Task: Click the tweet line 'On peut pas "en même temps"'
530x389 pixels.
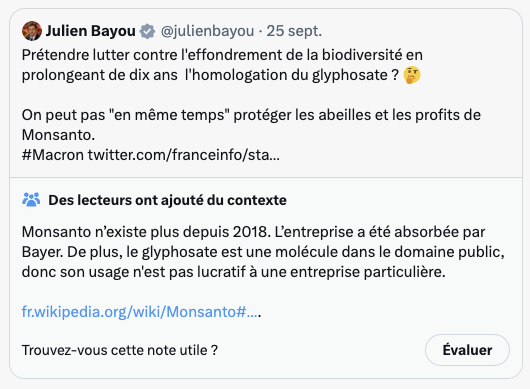Action: pyautogui.click(x=251, y=115)
